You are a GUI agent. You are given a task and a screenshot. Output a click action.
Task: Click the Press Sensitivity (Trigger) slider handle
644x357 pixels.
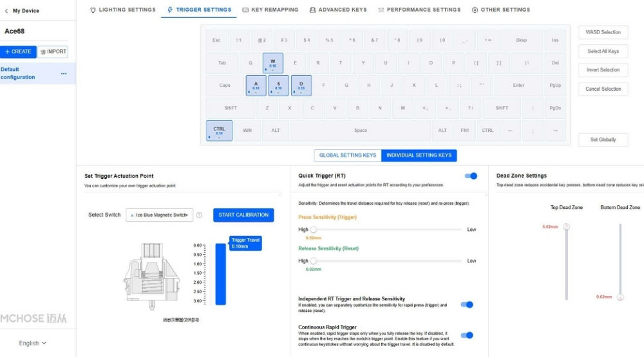[x=314, y=230]
